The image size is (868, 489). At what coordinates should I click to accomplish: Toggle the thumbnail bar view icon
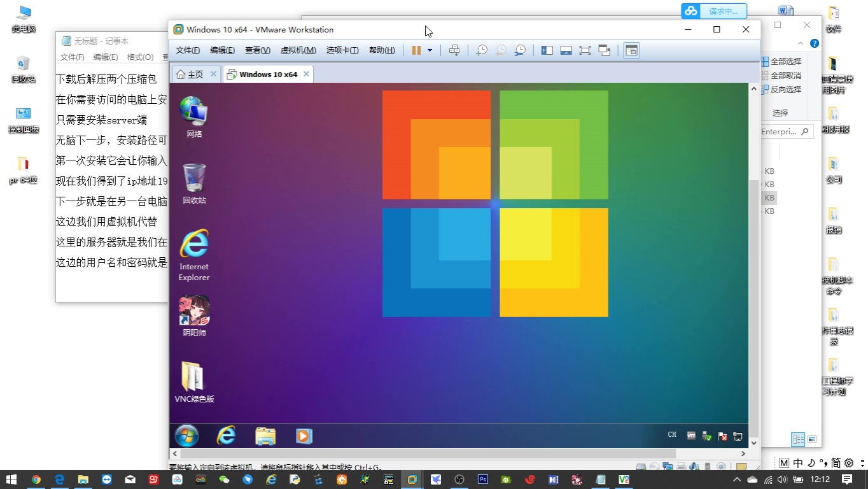coord(566,50)
